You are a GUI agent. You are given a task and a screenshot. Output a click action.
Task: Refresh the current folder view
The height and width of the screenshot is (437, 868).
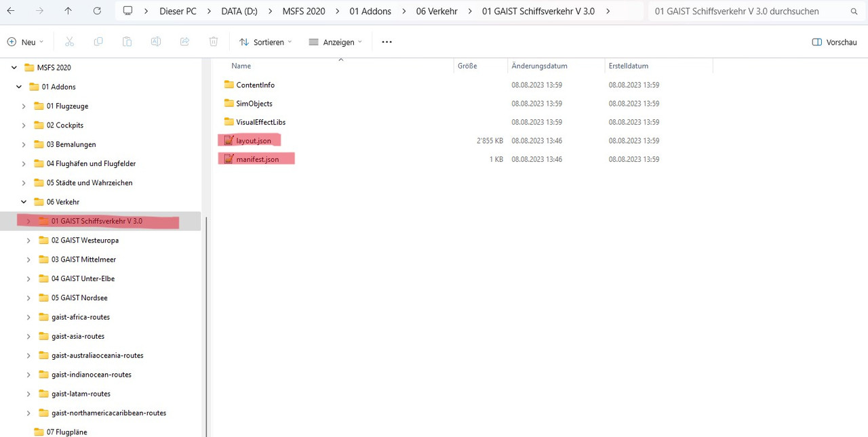coord(97,11)
